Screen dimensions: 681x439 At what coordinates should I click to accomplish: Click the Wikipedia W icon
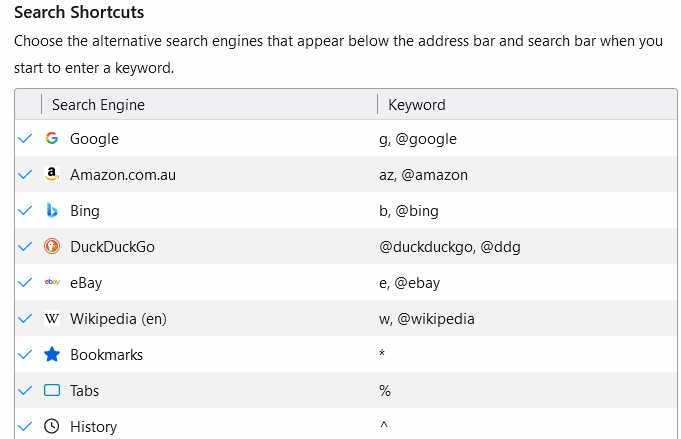[x=52, y=318]
